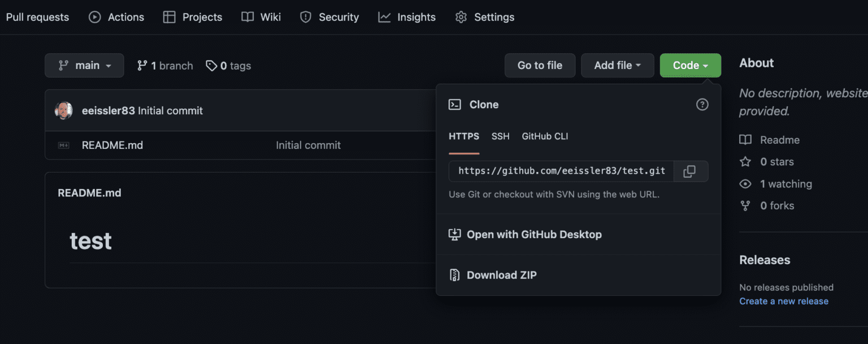Select the HTTPS clone URL field
Viewport: 868px width, 344px height.
(559, 171)
